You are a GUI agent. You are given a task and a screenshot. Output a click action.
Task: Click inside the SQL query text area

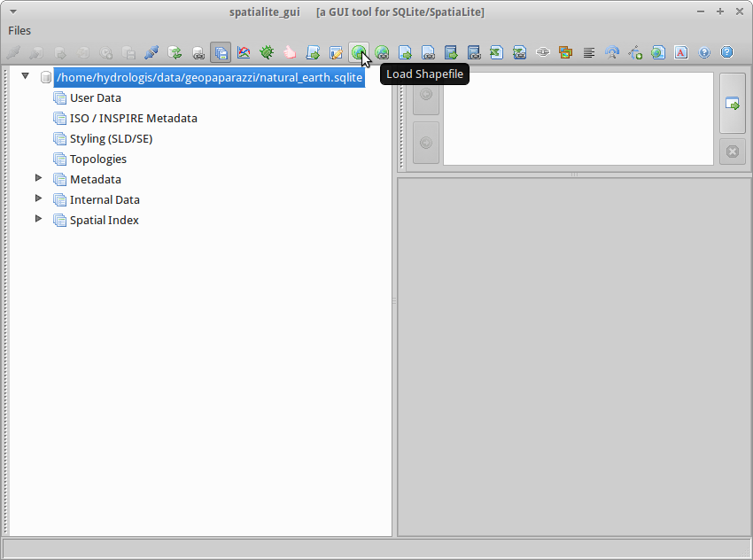coord(578,119)
